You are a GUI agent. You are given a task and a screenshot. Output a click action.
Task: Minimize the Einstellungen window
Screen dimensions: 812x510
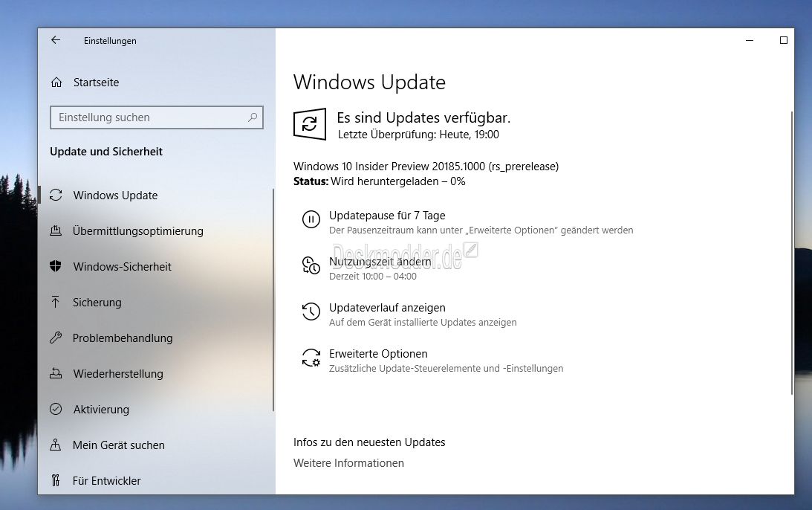pos(750,40)
